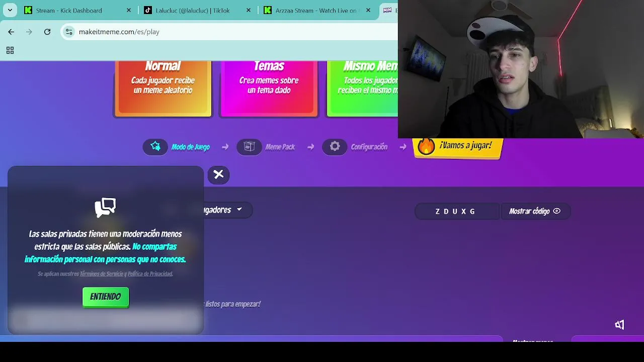Close the Kick Dashboard tab
Viewport: 644px width, 362px height.
pos(129,10)
